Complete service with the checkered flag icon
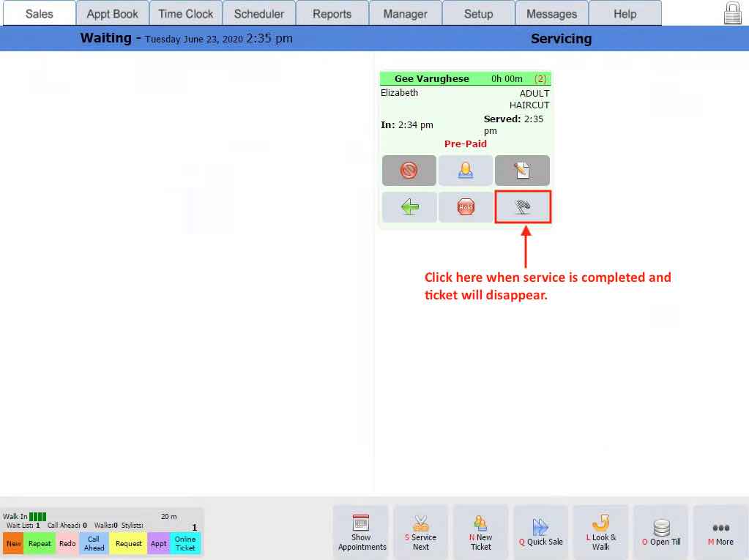749x560 pixels. pos(523,206)
